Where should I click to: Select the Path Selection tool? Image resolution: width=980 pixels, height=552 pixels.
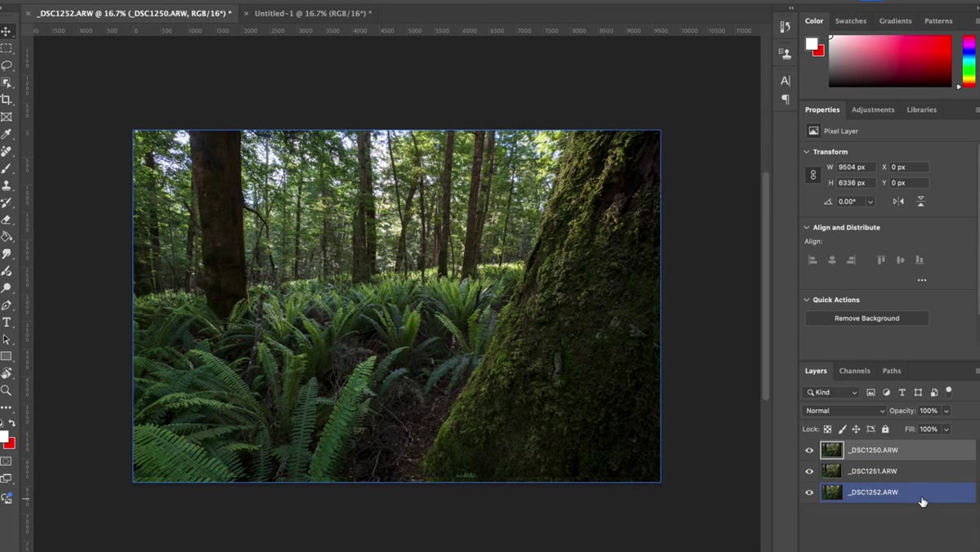6,340
